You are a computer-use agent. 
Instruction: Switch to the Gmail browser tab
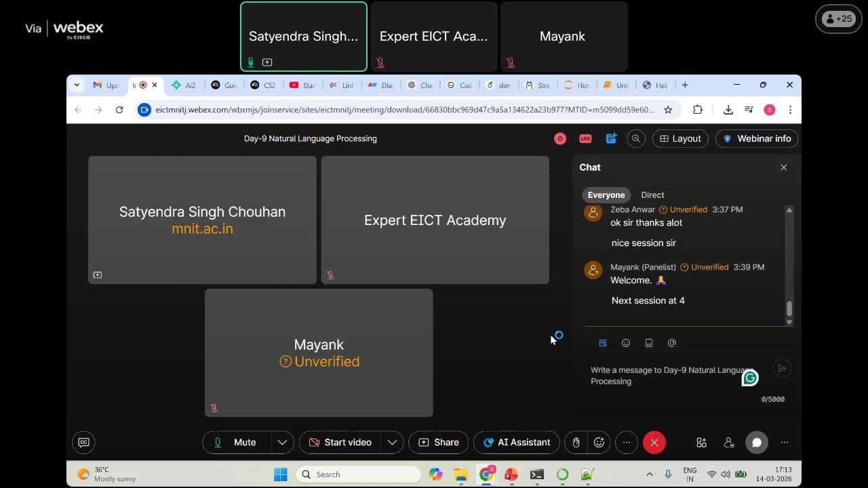click(106, 85)
